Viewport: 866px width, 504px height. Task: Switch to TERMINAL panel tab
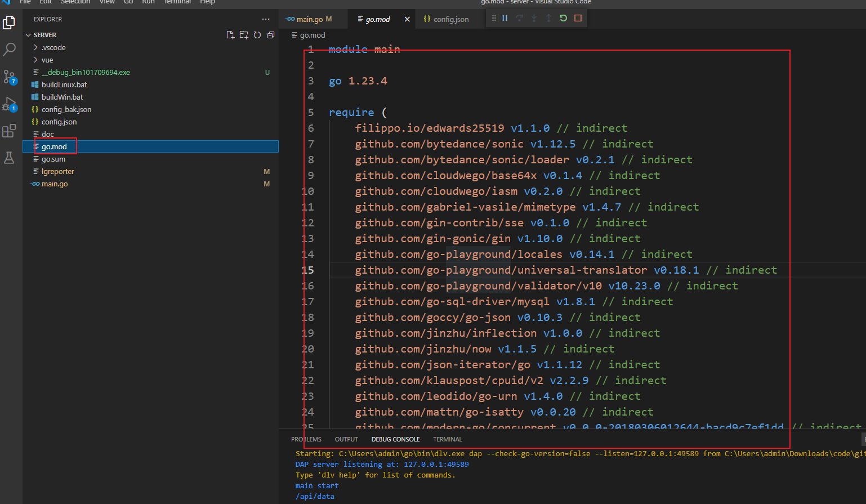[448, 439]
